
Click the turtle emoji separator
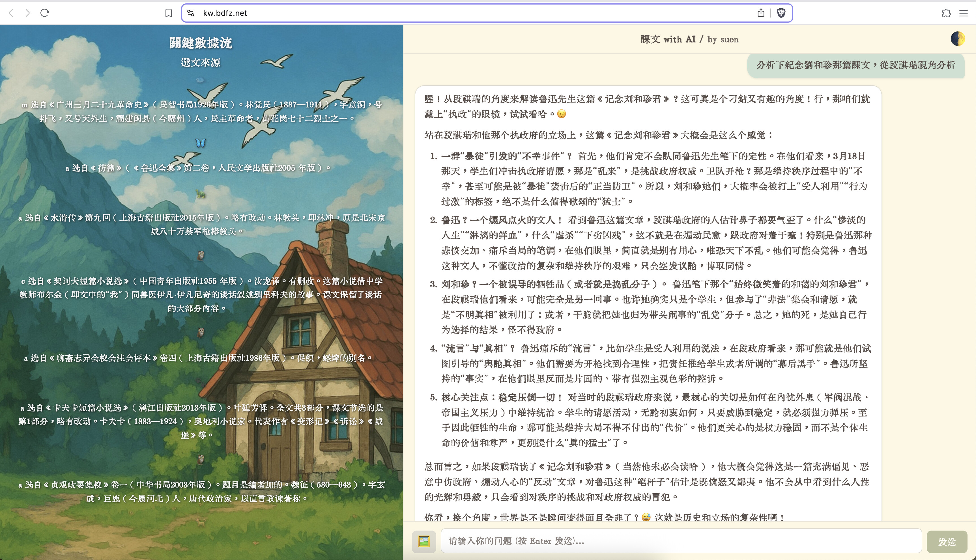(200, 193)
